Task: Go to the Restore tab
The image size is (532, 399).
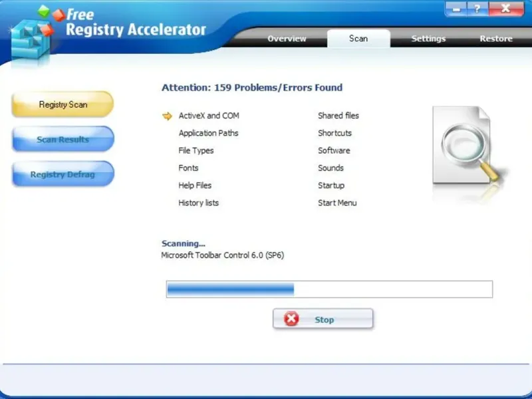Action: pyautogui.click(x=496, y=39)
